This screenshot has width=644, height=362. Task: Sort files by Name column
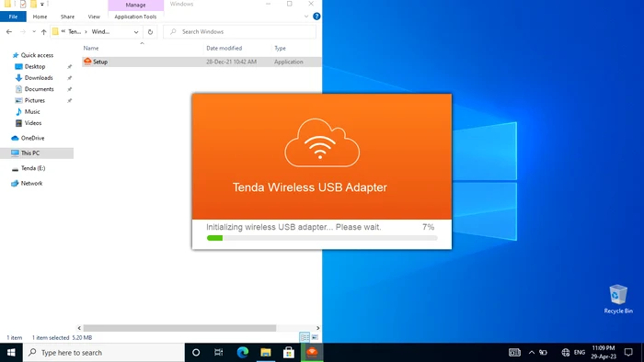click(91, 48)
